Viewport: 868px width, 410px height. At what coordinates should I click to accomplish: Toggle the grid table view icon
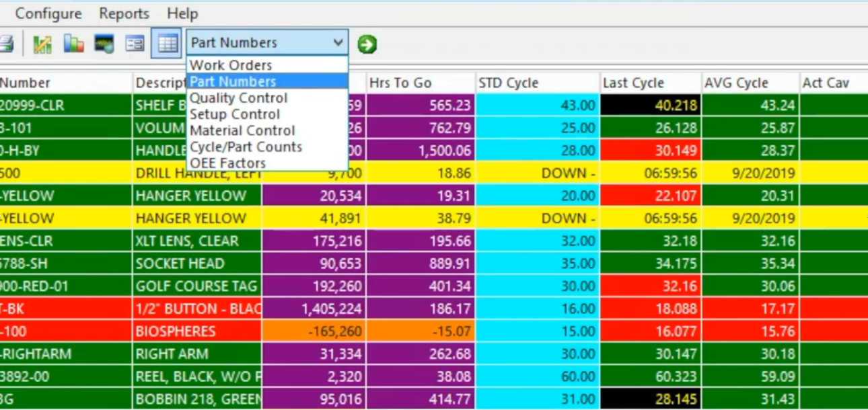click(x=166, y=44)
